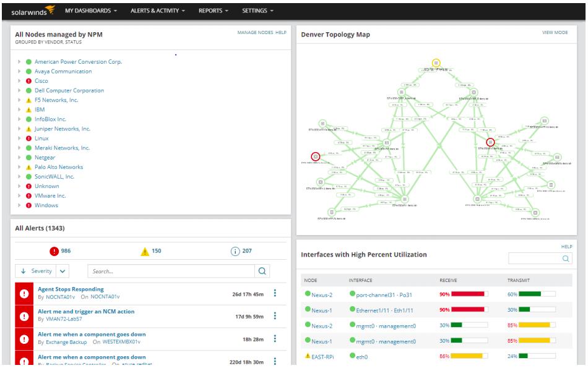Open the Reports menu

[214, 11]
